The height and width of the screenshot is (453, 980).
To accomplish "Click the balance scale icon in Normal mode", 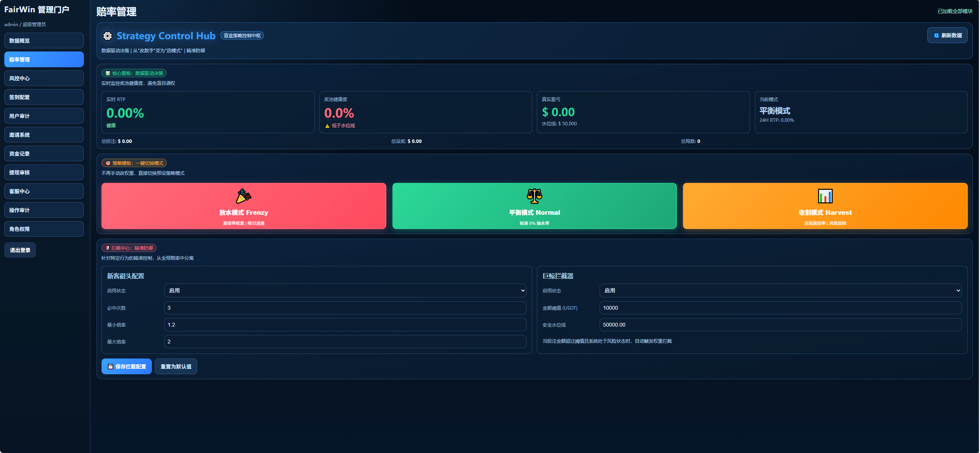I will [534, 196].
